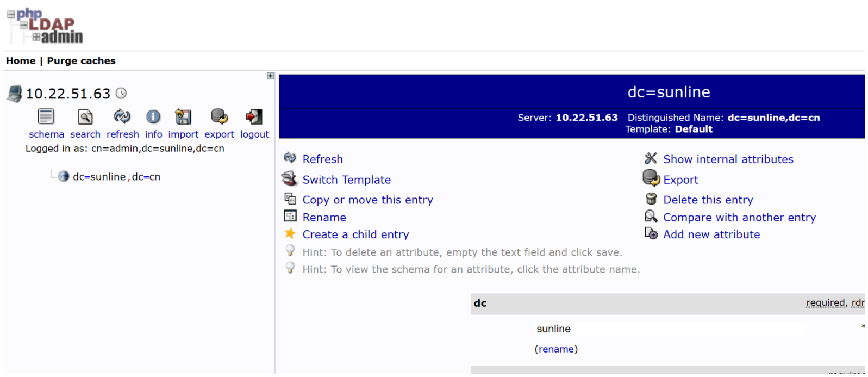The image size is (868, 377).
Task: Click the search magnifier icon
Action: pyautogui.click(x=85, y=116)
